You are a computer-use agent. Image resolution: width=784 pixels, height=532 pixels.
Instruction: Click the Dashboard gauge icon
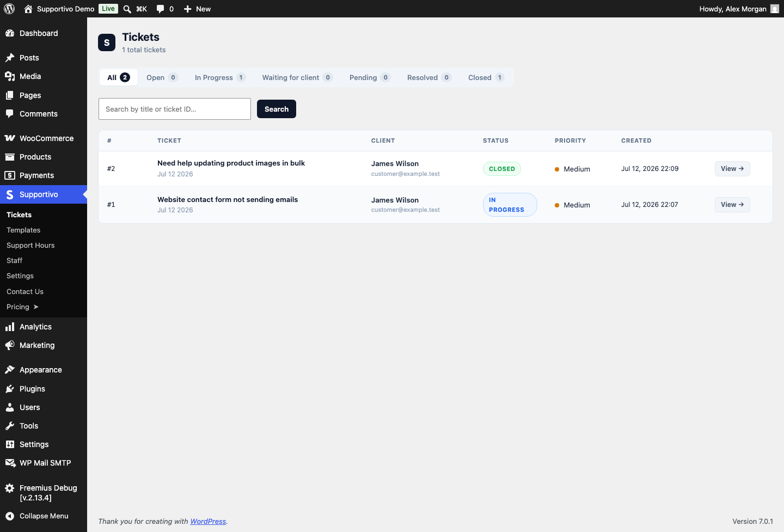click(10, 33)
